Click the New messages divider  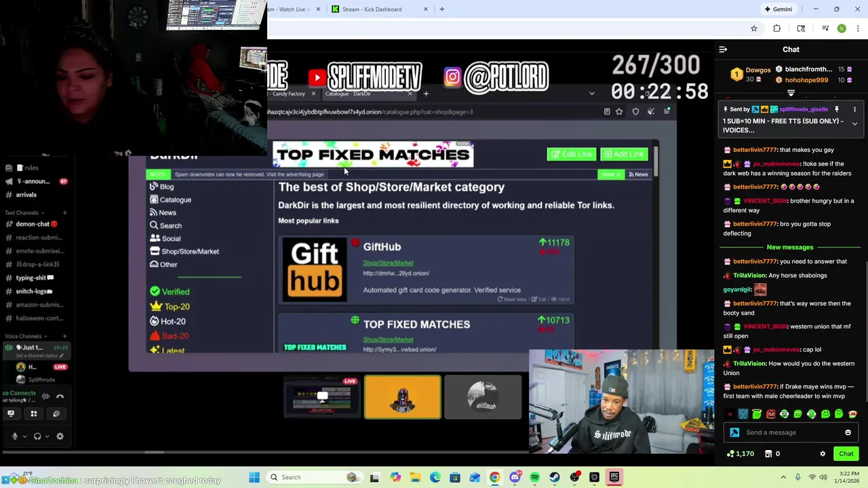point(790,247)
